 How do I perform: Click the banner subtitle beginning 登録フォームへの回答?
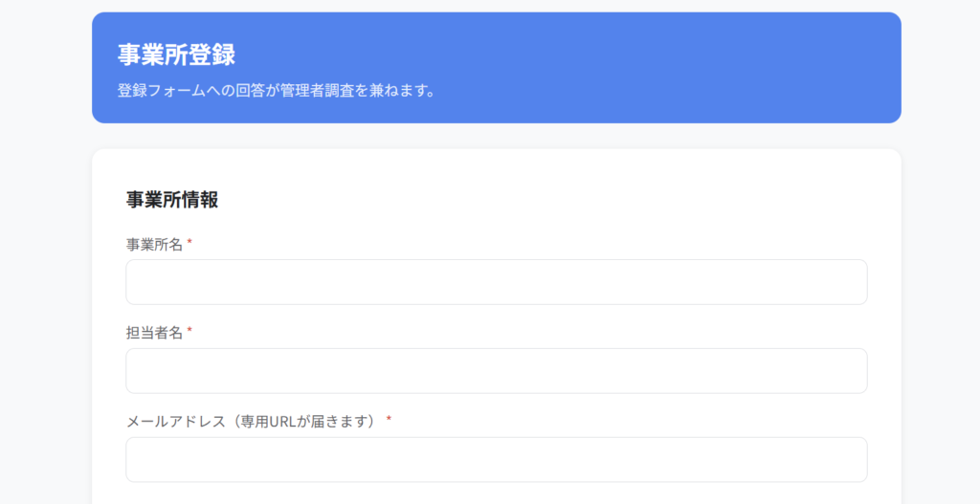(277, 92)
